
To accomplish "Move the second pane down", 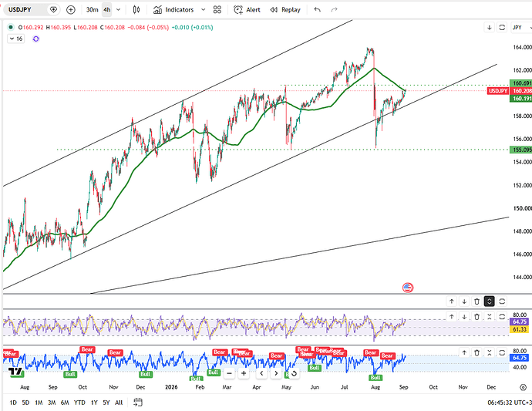I will click(464, 301).
